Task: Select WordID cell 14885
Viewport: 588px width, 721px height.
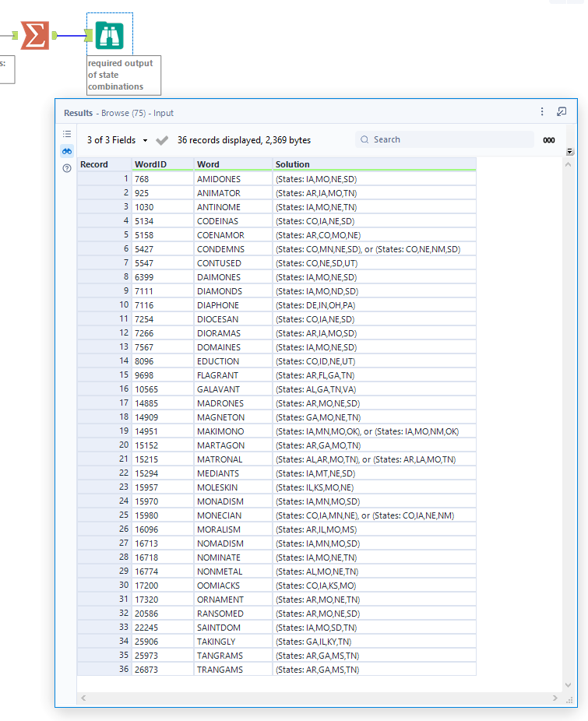Action: [163, 403]
